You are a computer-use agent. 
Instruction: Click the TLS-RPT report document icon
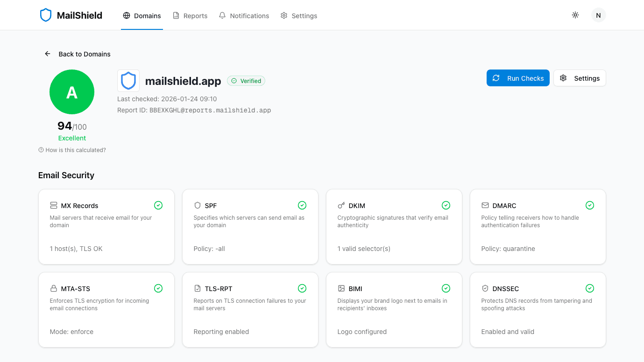tap(197, 288)
